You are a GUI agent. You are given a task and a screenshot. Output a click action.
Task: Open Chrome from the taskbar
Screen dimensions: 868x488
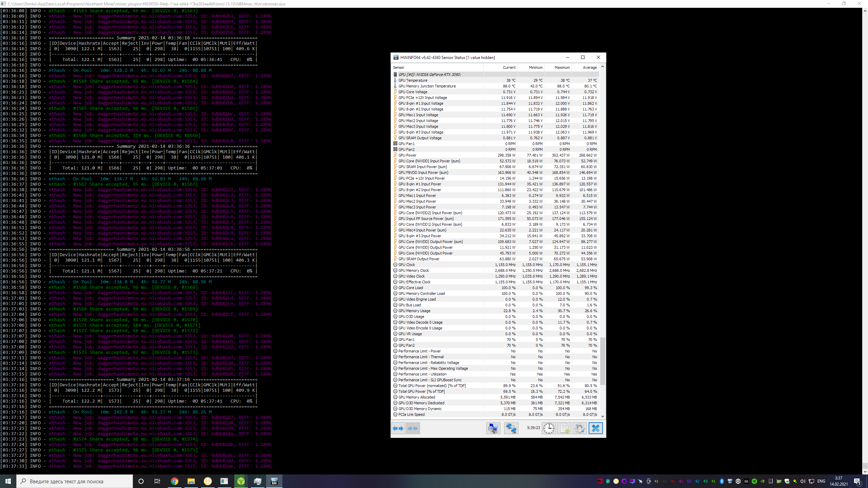click(x=175, y=481)
